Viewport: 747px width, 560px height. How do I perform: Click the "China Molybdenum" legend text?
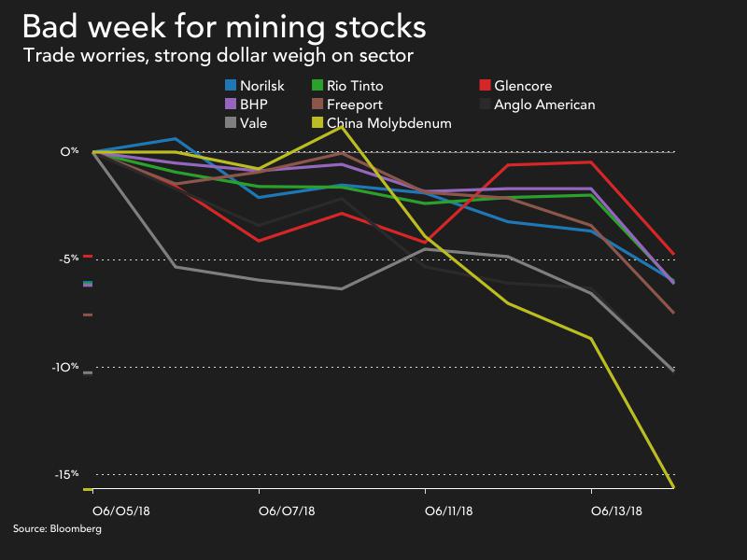pos(389,122)
